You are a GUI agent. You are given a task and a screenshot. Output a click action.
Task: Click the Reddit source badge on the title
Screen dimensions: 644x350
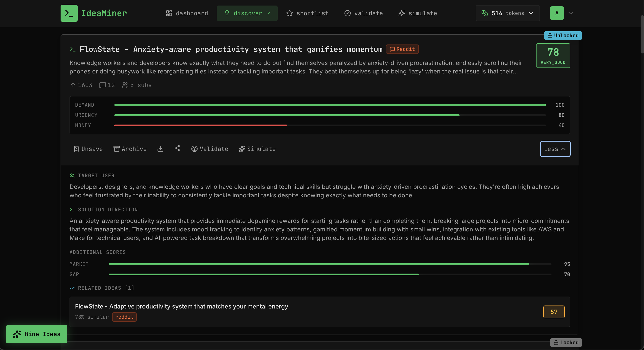click(x=402, y=49)
